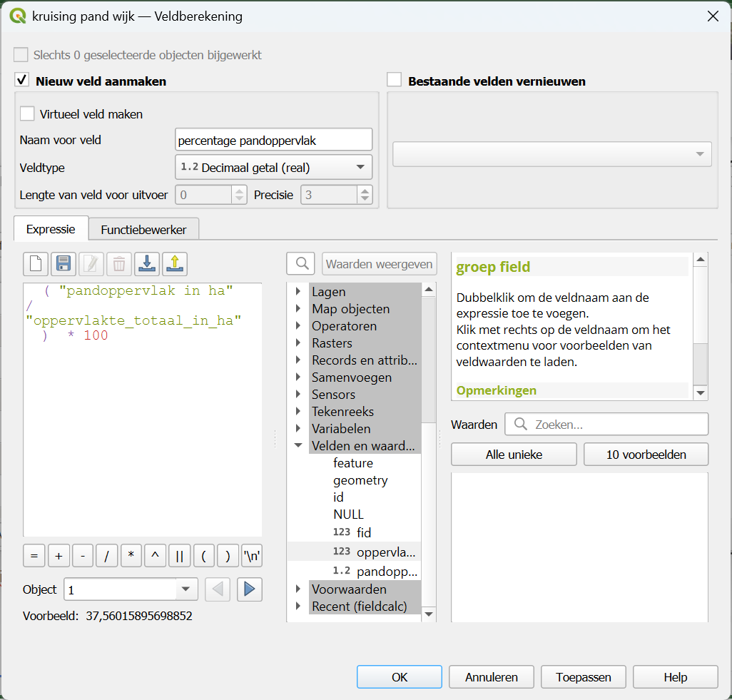This screenshot has width=732, height=700.
Task: Go to next object with blue arrow
Action: (250, 589)
